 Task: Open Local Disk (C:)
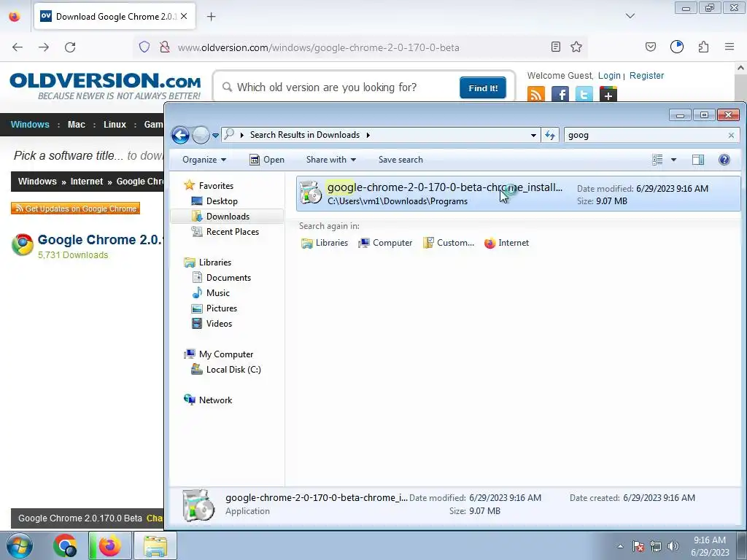(x=226, y=370)
